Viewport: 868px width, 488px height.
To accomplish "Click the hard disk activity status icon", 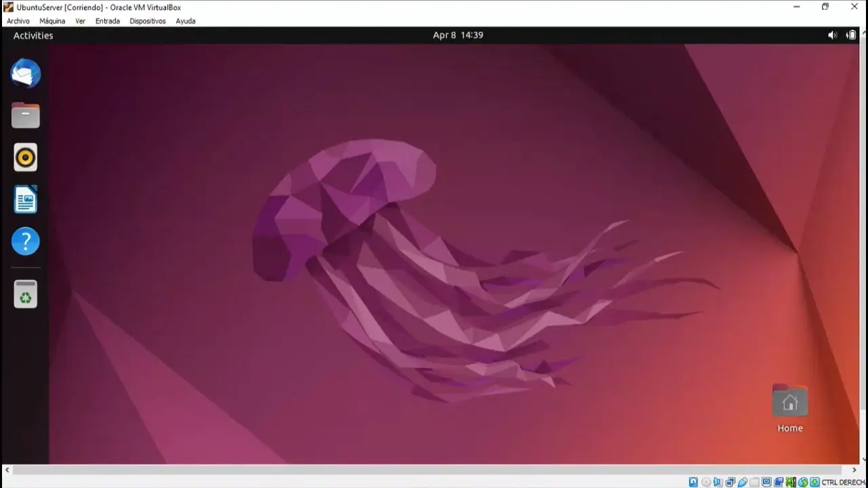I will click(693, 482).
